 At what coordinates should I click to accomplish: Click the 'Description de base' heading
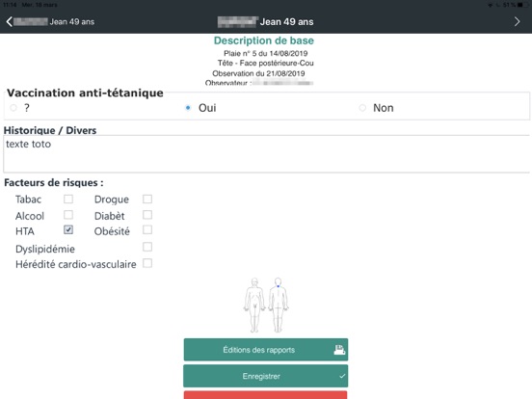pos(264,40)
